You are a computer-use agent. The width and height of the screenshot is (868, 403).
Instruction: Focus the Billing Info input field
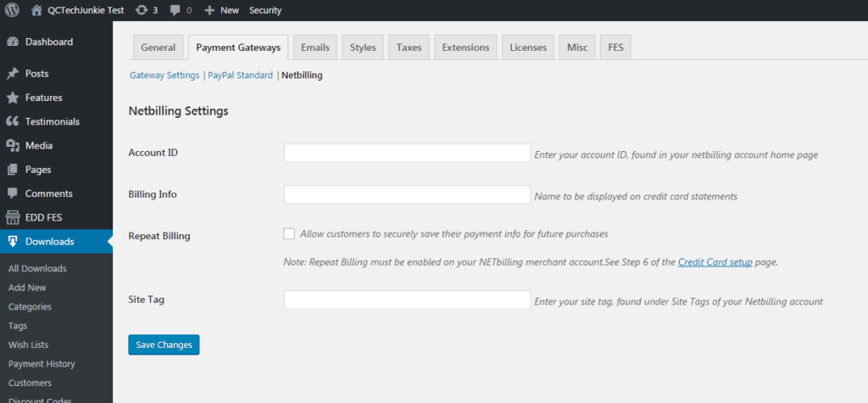click(407, 194)
